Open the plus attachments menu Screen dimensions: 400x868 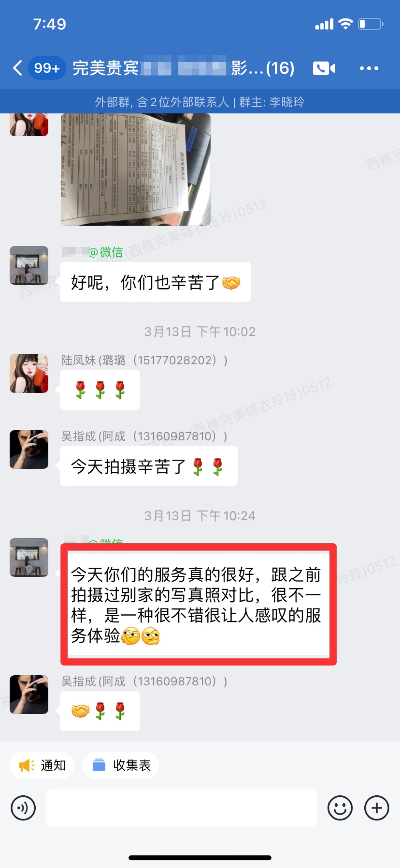(376, 808)
